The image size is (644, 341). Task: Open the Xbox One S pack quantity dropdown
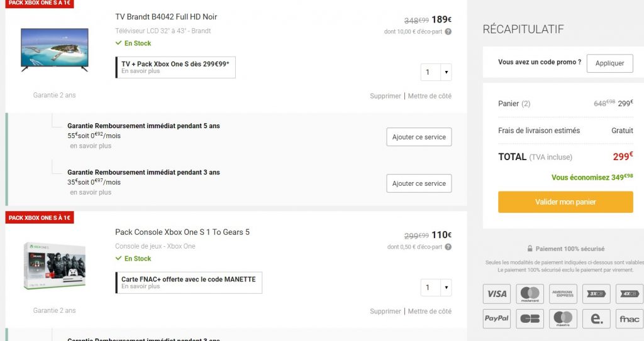click(x=436, y=288)
